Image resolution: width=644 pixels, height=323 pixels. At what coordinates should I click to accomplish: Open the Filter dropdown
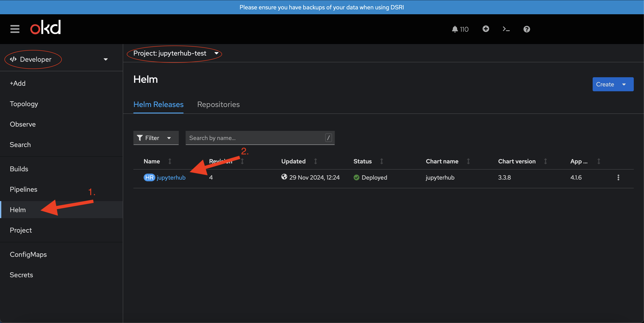pos(156,138)
